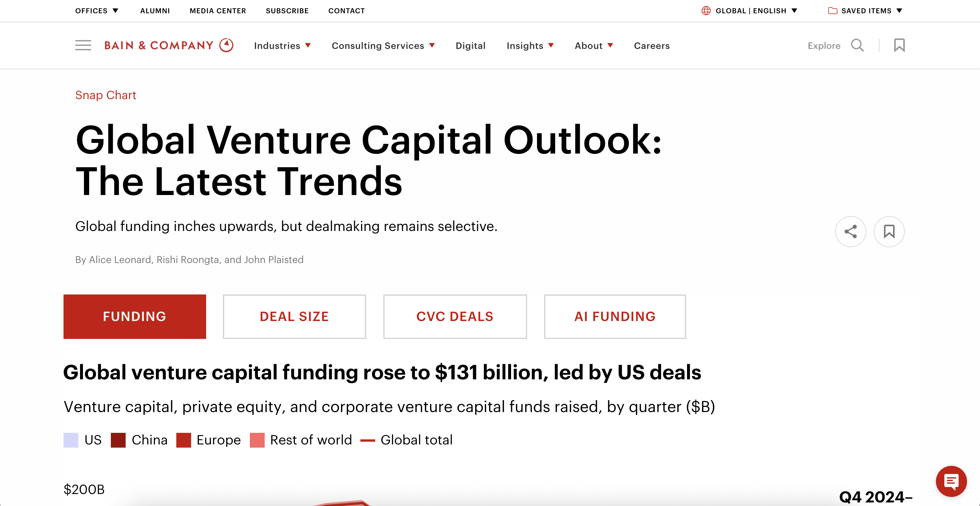Toggle the China legend swatch

[118, 440]
